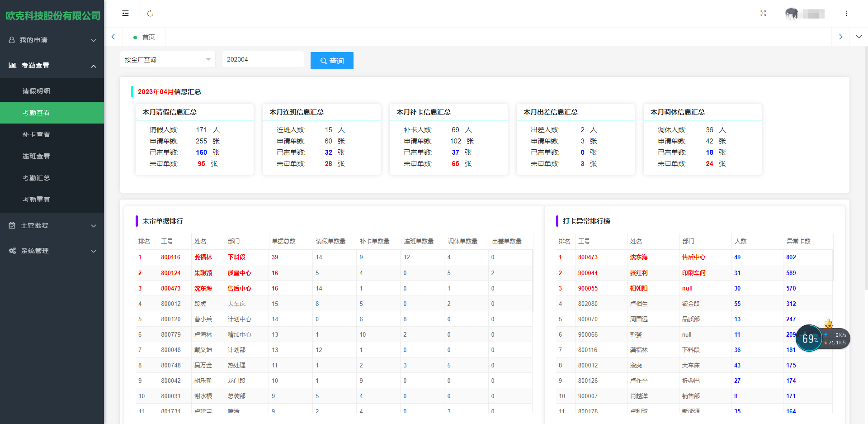Click the red 24 unapproved 调休 count

[x=709, y=164]
